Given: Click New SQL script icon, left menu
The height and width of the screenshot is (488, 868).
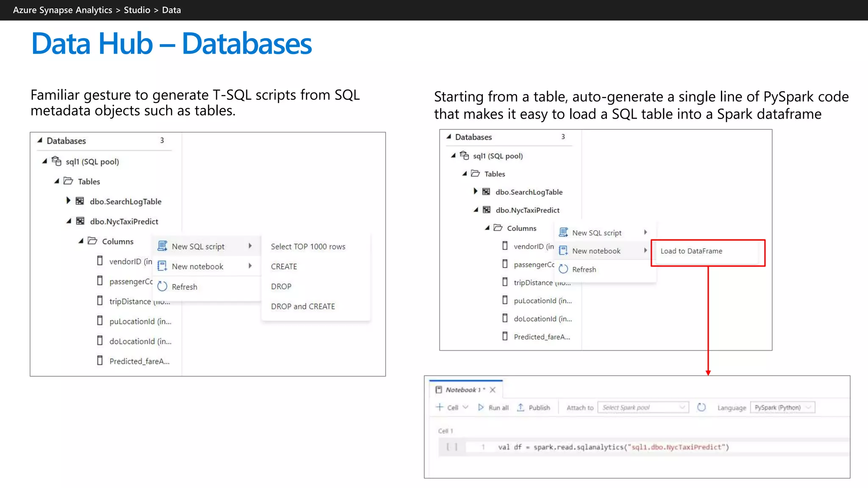Looking at the screenshot, I should click(162, 246).
